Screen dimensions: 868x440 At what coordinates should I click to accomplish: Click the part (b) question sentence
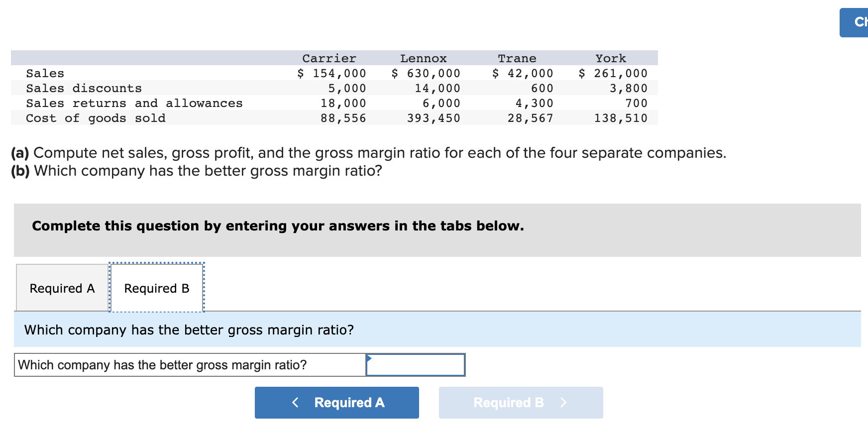197,171
